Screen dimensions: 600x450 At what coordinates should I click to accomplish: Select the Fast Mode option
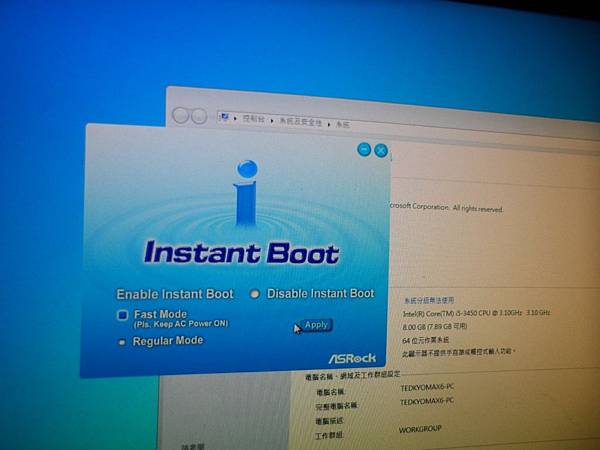(122, 315)
